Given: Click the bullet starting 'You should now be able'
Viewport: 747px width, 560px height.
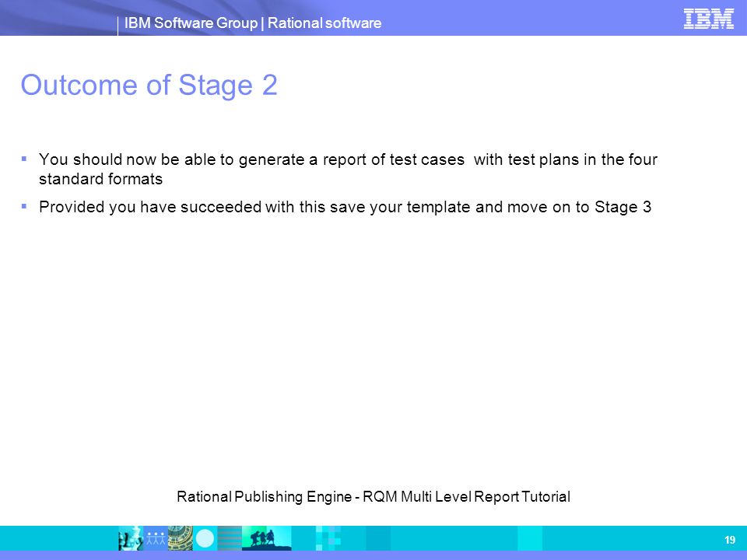Looking at the screenshot, I should pos(348,169).
